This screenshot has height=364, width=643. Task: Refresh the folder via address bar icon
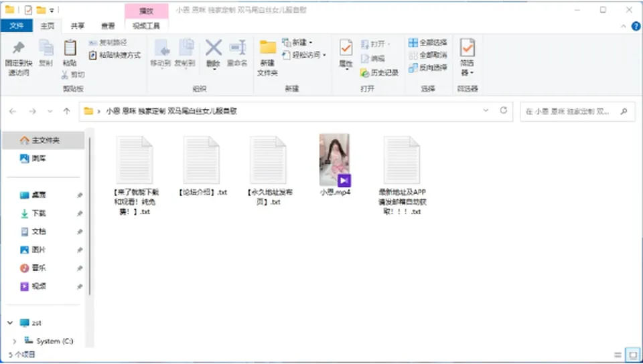pyautogui.click(x=503, y=110)
